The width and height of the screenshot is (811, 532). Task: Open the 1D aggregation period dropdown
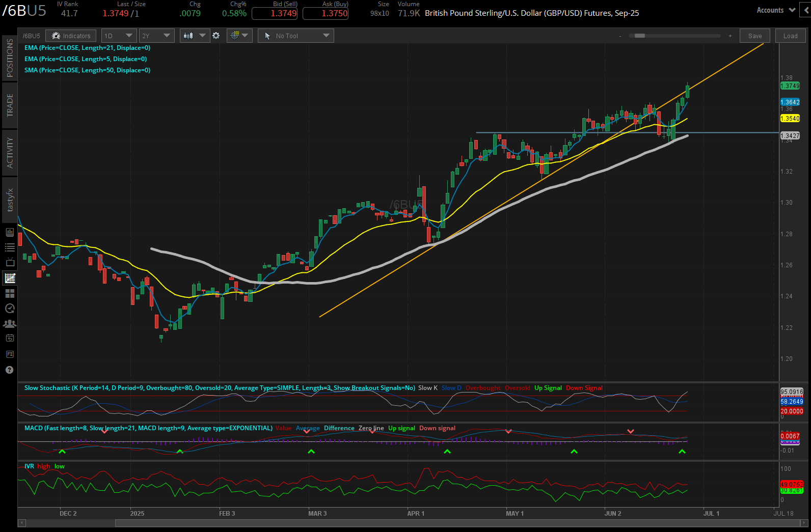tap(119, 36)
